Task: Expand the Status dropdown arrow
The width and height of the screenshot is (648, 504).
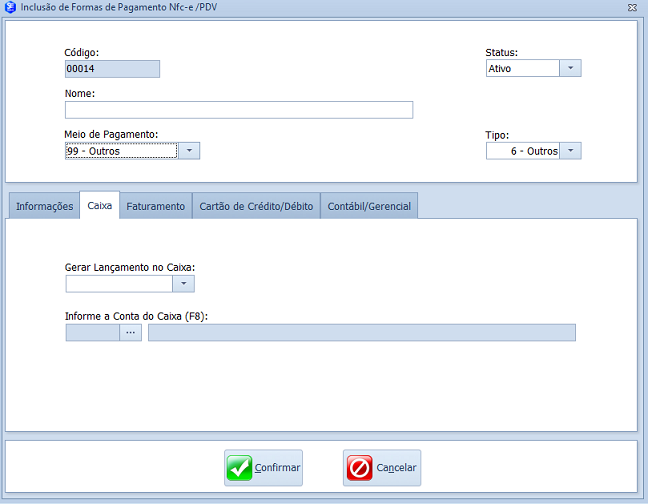Action: pyautogui.click(x=570, y=68)
